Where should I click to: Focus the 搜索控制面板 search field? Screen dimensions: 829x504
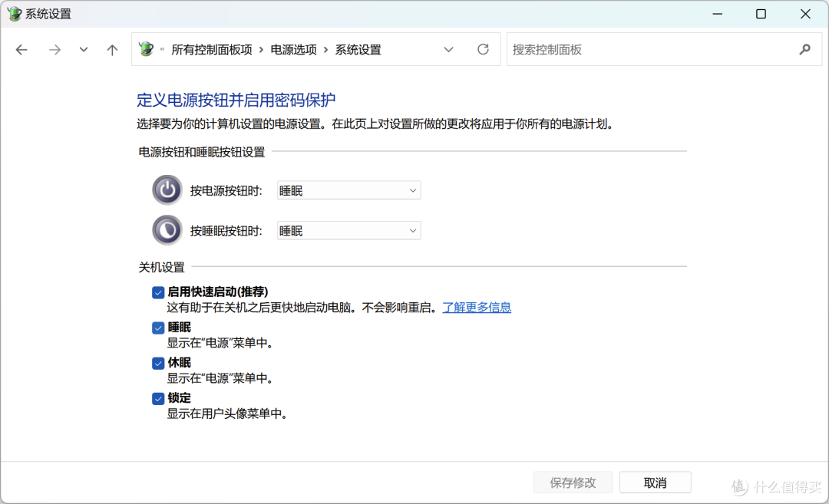664,49
